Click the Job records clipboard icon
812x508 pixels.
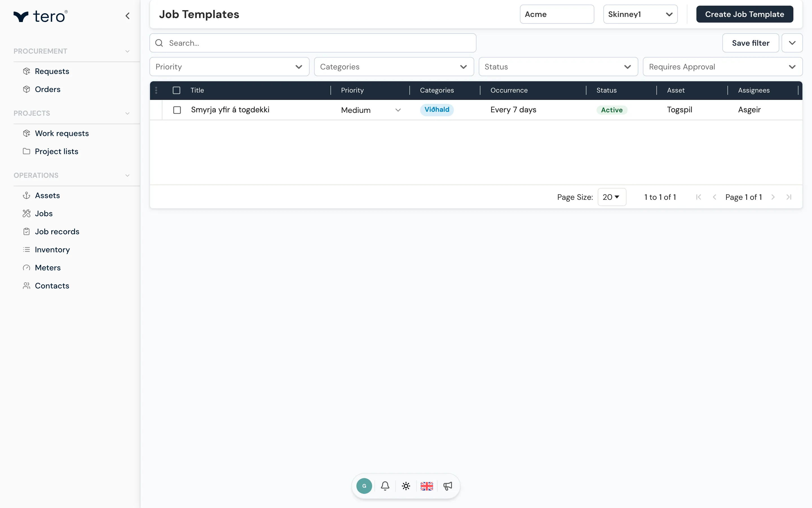coord(27,231)
